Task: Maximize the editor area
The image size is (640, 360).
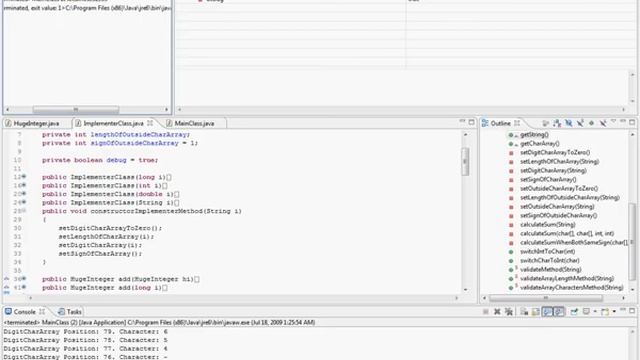Action: 471,122
